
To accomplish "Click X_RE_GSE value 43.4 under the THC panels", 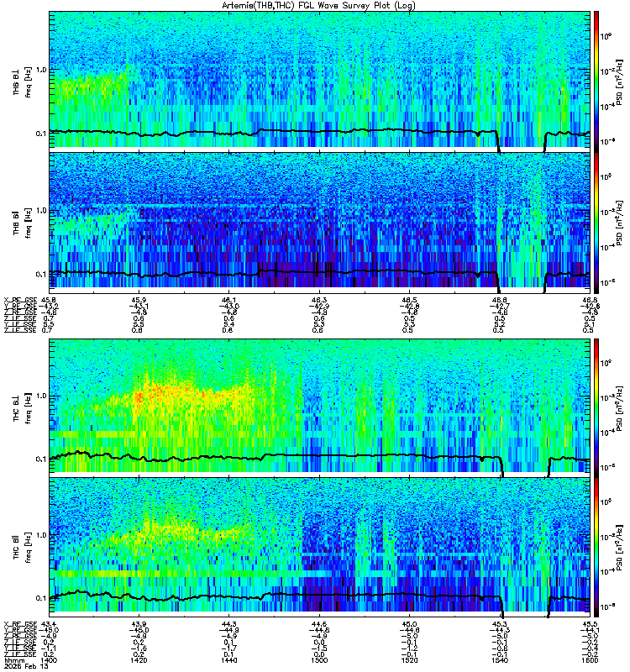I will click(48, 624).
